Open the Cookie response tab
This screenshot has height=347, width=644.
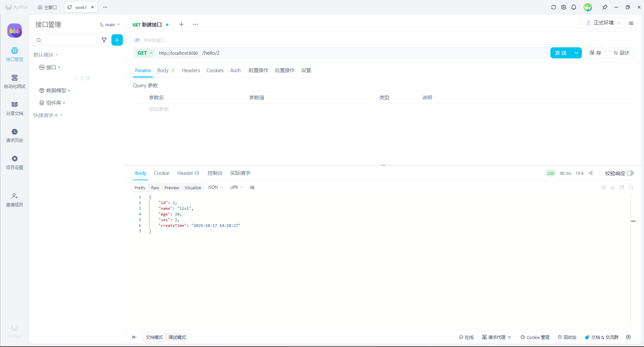[x=161, y=173]
